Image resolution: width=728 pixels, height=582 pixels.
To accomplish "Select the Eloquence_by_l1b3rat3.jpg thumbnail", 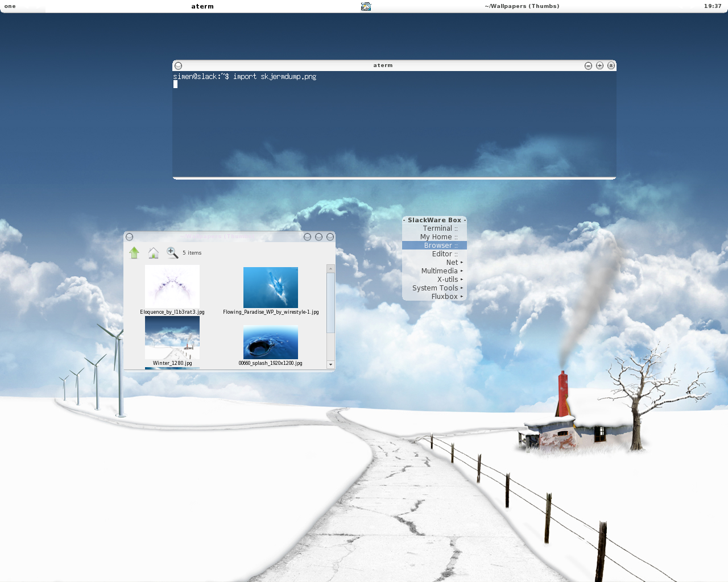I will coord(172,286).
